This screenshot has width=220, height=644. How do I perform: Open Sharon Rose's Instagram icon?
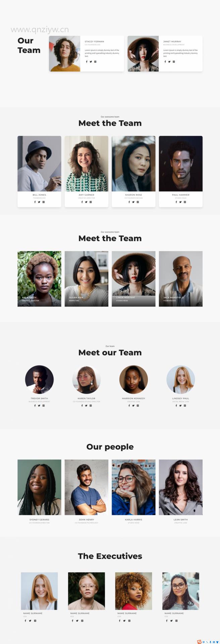(x=138, y=202)
